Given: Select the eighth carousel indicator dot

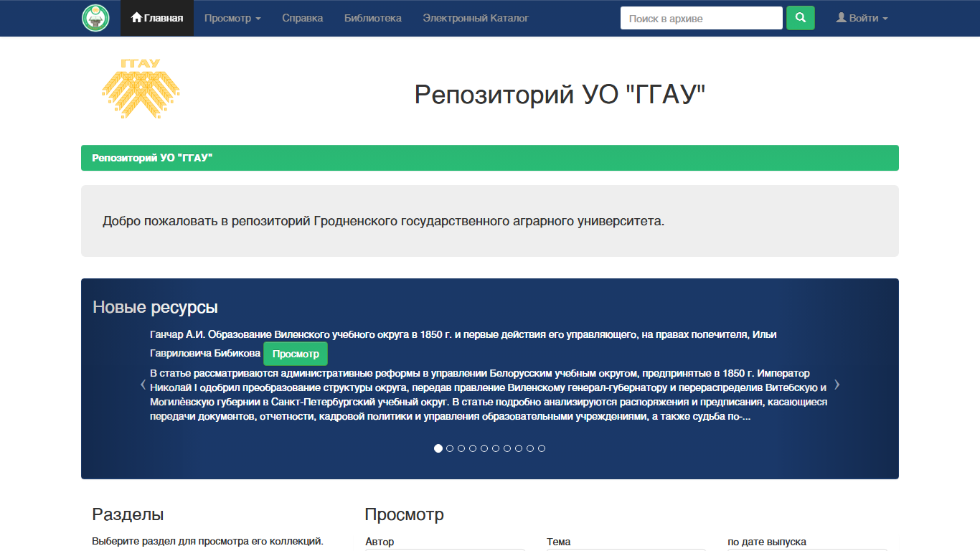Looking at the screenshot, I should tap(519, 448).
